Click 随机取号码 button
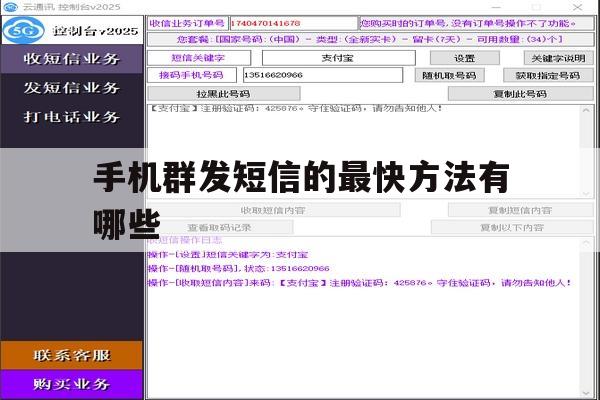Image resolution: width=600 pixels, height=400 pixels. (x=449, y=75)
